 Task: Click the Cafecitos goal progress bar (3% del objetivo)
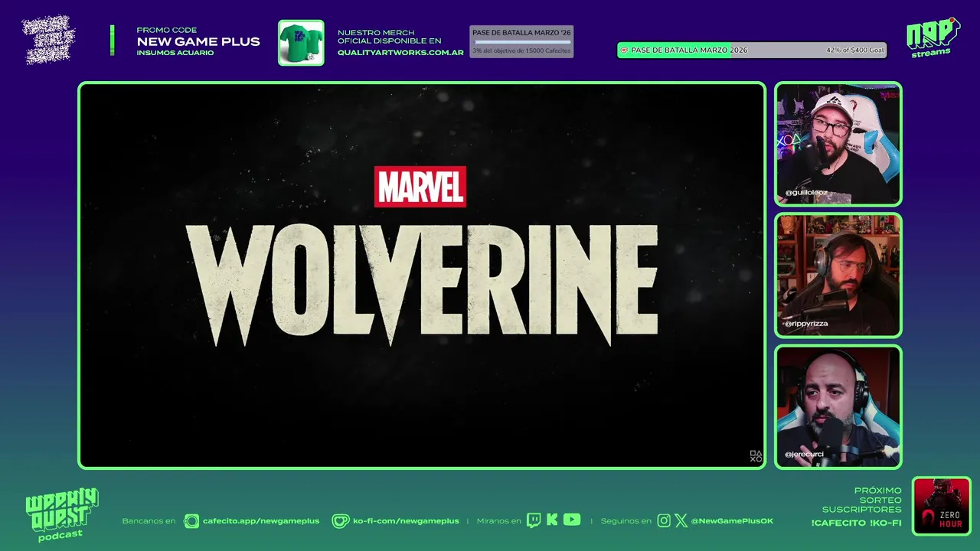click(521, 42)
